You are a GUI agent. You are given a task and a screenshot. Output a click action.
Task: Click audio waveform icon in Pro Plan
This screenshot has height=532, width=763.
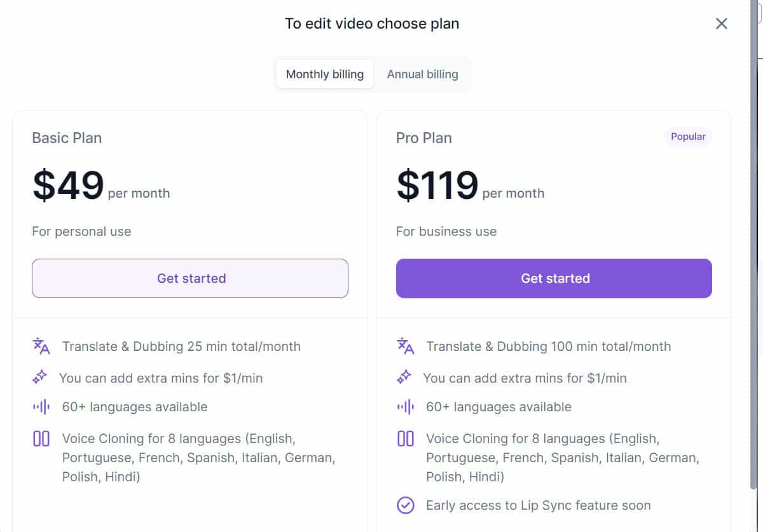[x=406, y=407]
